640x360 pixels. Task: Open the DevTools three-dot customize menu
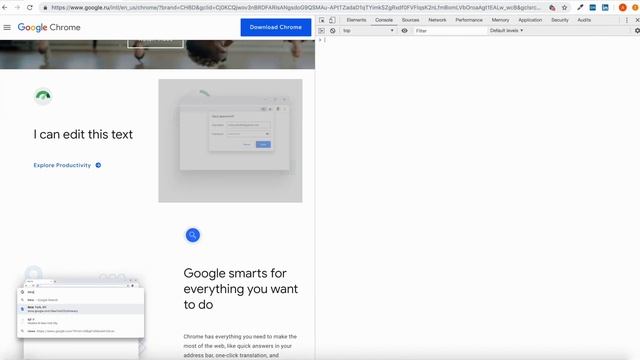(x=627, y=20)
